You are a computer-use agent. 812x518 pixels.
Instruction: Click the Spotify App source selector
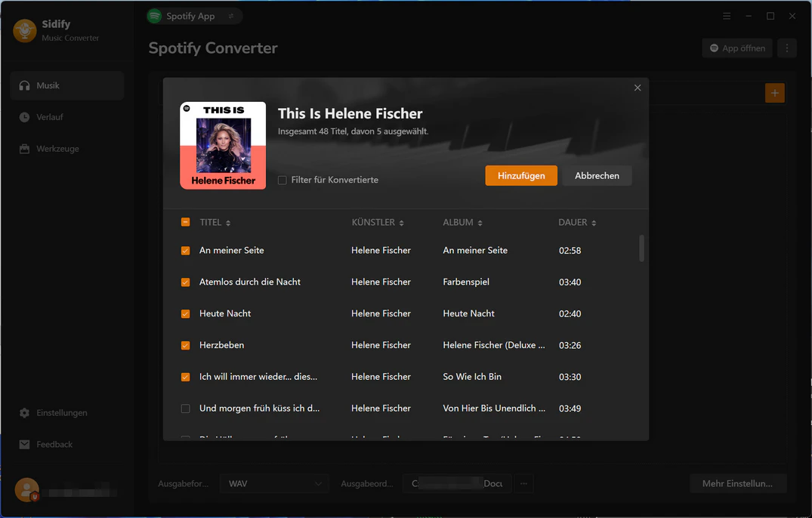pyautogui.click(x=194, y=16)
